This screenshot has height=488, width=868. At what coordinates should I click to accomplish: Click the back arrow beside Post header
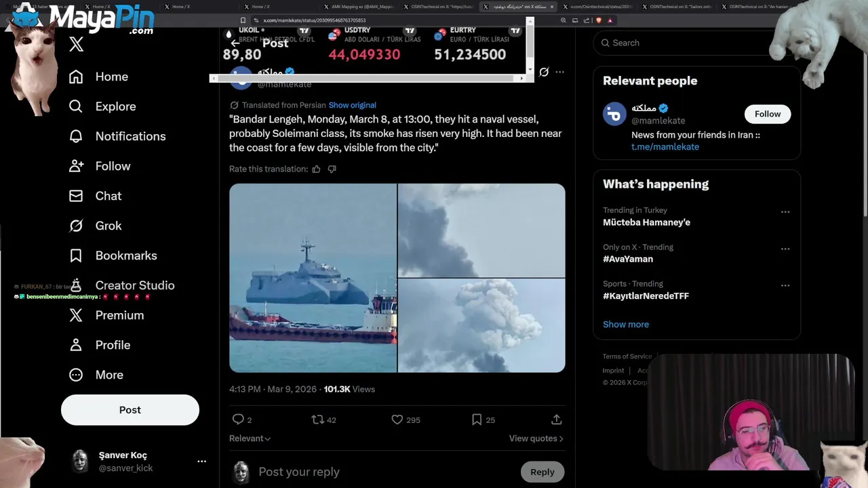click(235, 43)
